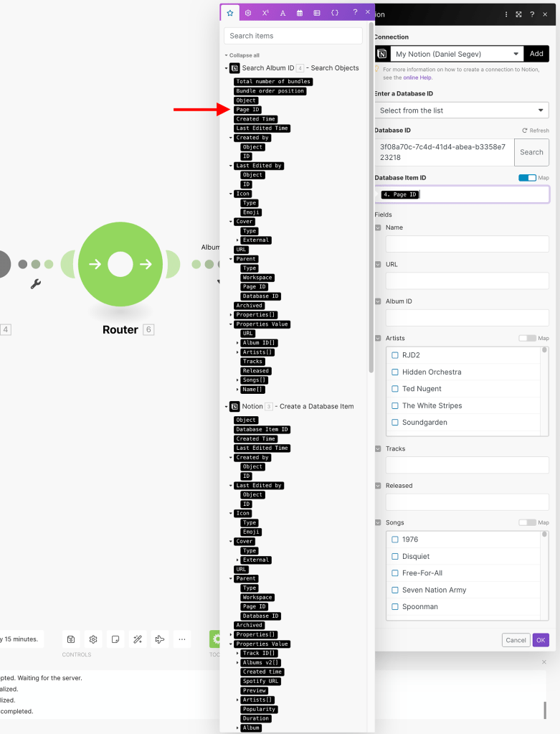Image resolution: width=560 pixels, height=734 pixels.
Task: Close the log panel with X icon
Action: 544,662
